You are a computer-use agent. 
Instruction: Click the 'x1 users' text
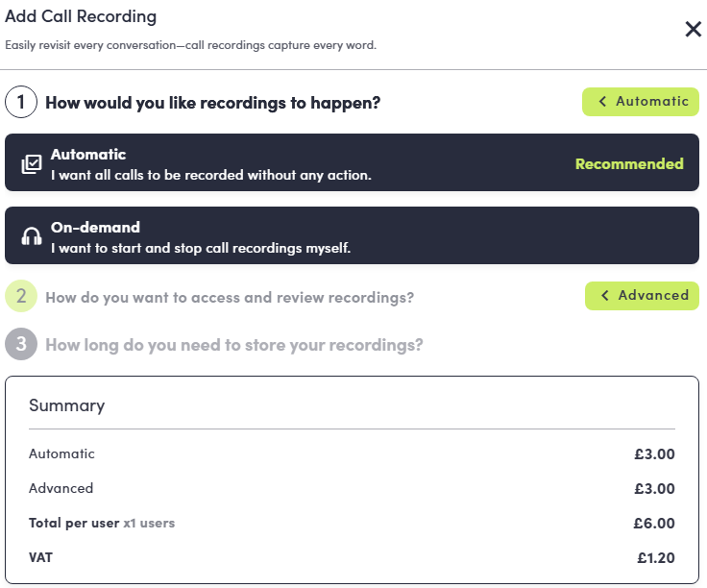149,524
